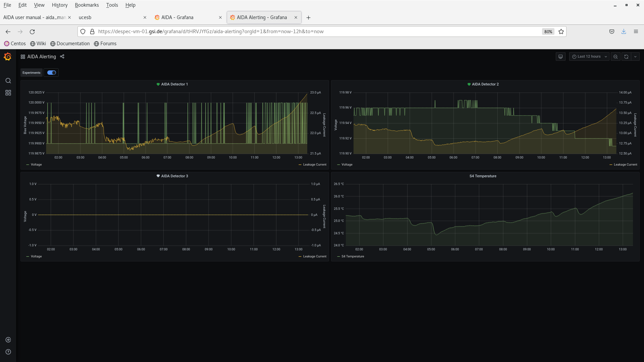
Task: View site security padlock info
Action: pos(92,32)
